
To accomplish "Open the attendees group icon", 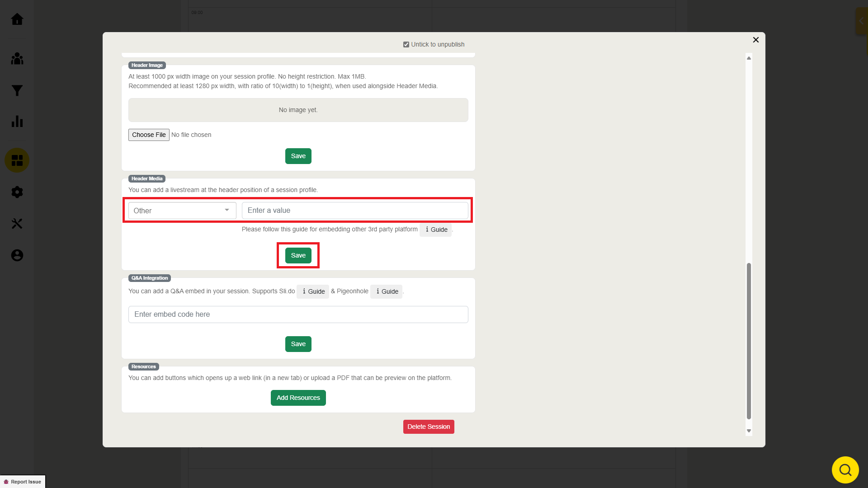I will (17, 59).
